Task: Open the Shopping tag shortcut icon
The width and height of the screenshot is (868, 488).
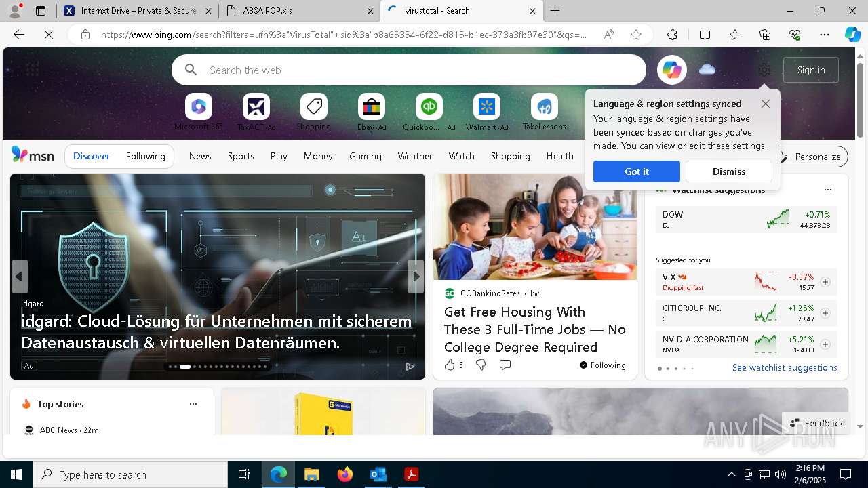Action: [314, 106]
